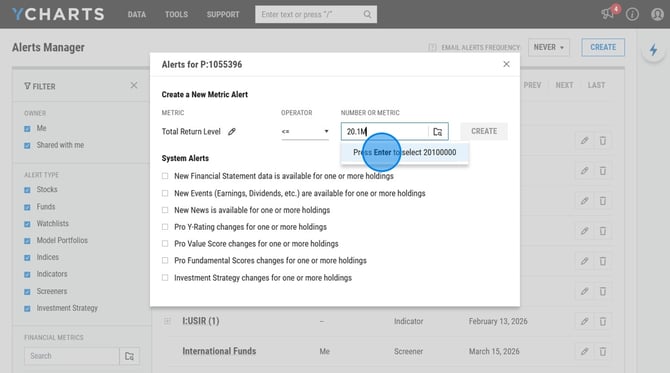Screen dimensions: 670x373
Task: Click the February 13, 2026 date
Action: [498, 321]
